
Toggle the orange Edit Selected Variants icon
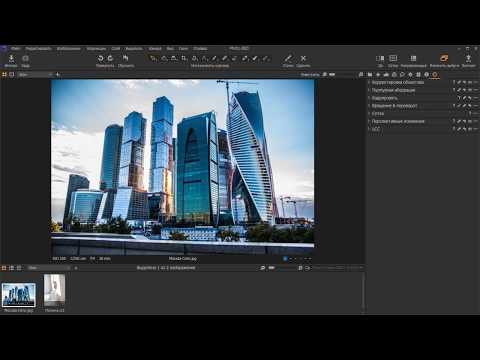pyautogui.click(x=444, y=59)
